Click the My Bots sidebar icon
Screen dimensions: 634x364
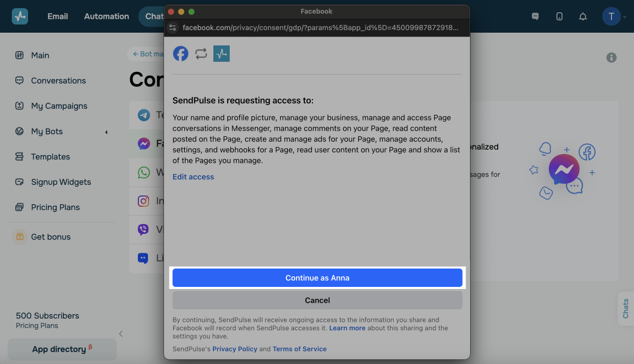[x=19, y=131]
